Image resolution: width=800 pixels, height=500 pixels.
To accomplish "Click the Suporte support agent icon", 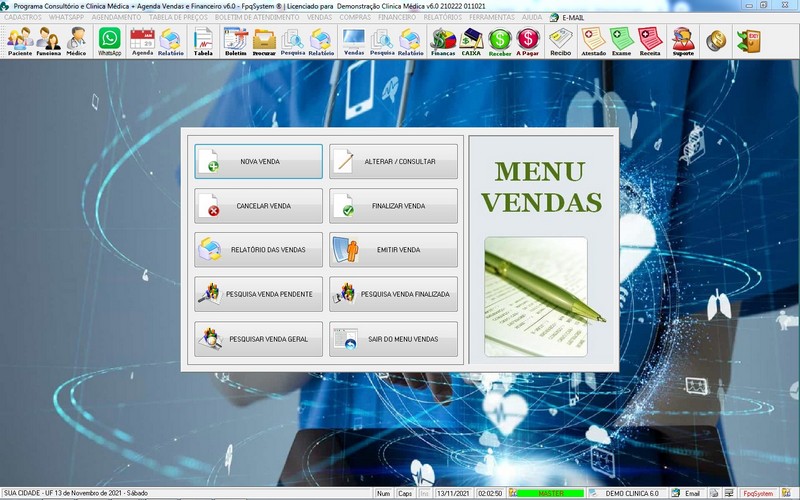I will tap(683, 41).
